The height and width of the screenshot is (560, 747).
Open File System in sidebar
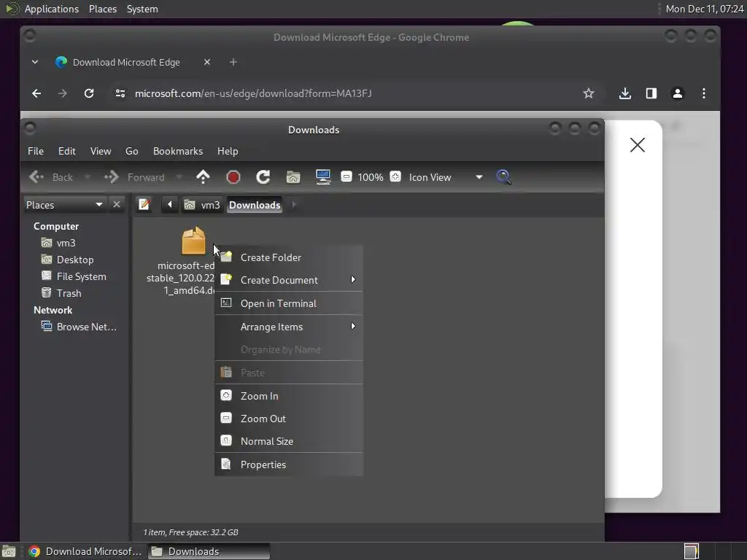[x=74, y=276]
